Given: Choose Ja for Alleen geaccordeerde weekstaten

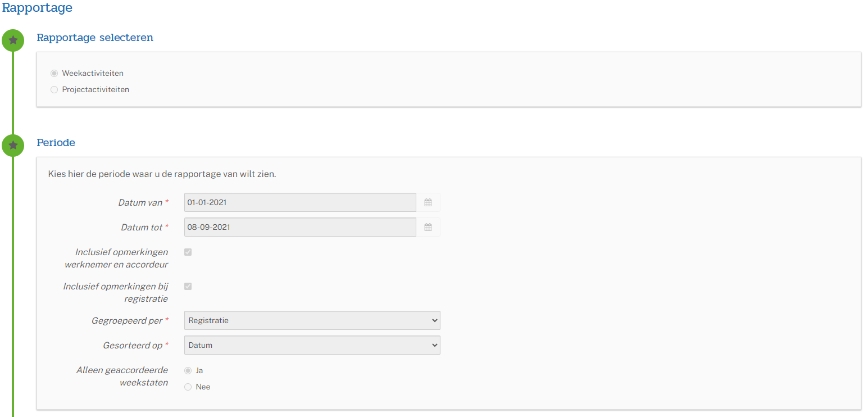Looking at the screenshot, I should coord(188,370).
